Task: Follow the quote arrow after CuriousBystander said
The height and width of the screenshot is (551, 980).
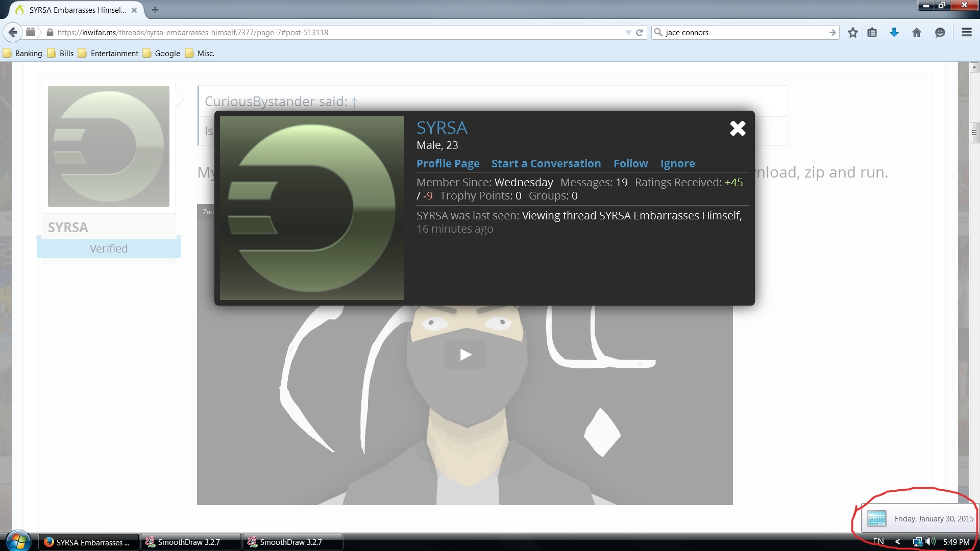Action: 354,102
